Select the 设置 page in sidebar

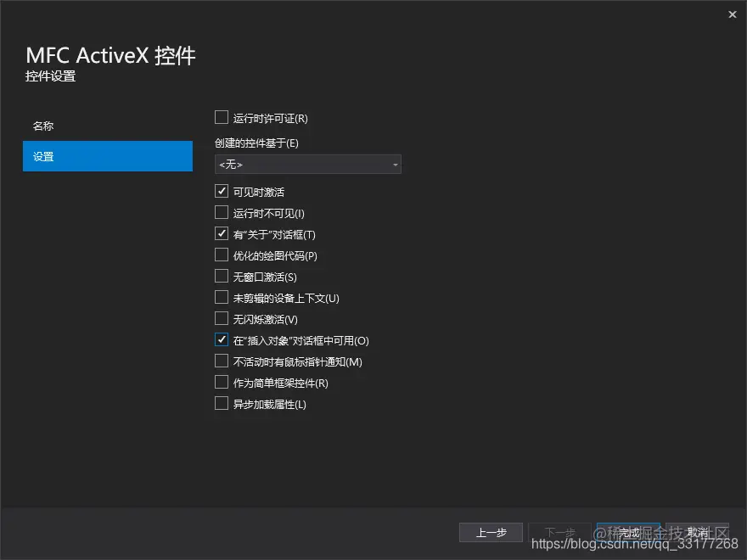click(x=108, y=156)
